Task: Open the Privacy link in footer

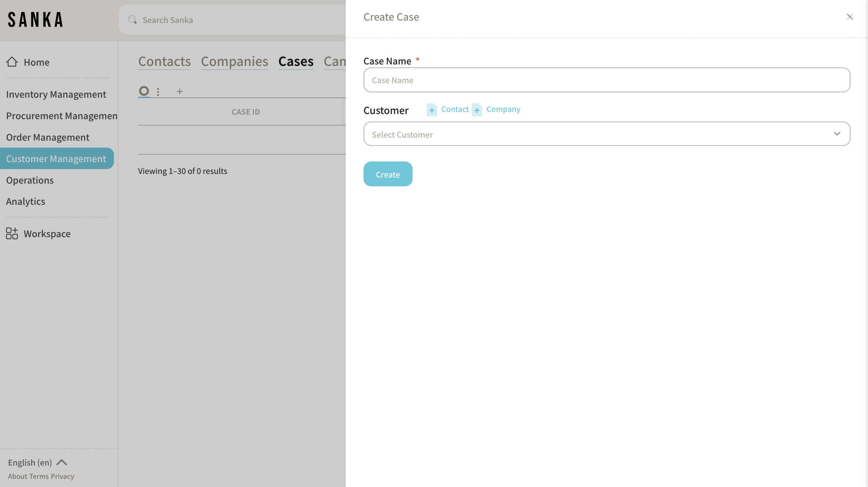Action: point(62,476)
